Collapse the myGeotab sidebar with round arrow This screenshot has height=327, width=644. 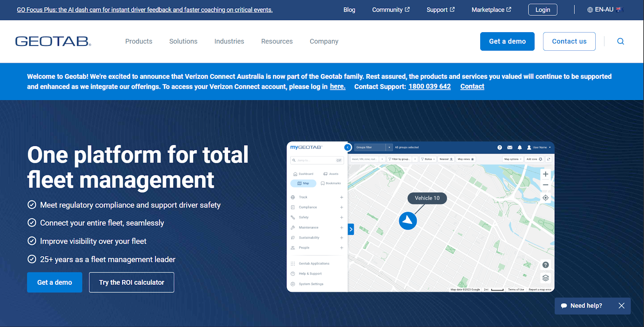348,148
